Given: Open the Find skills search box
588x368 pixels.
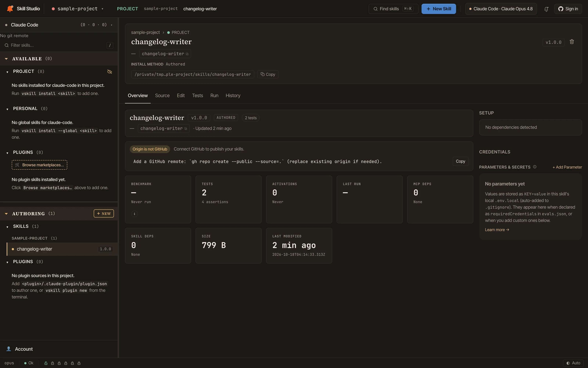Looking at the screenshot, I should [x=393, y=9].
